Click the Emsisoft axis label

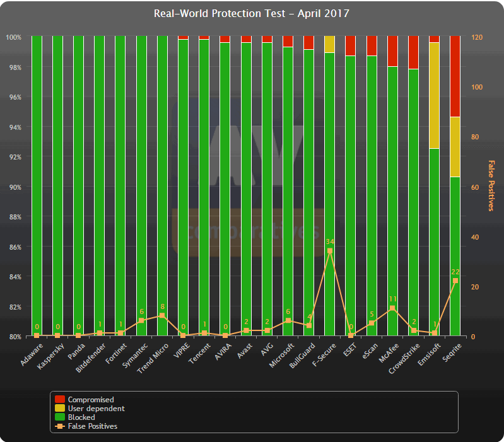click(429, 354)
